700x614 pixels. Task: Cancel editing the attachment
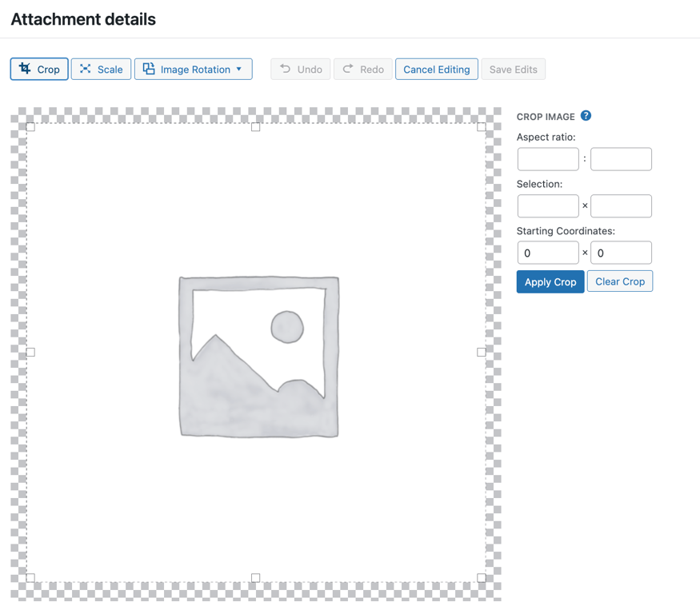(436, 69)
